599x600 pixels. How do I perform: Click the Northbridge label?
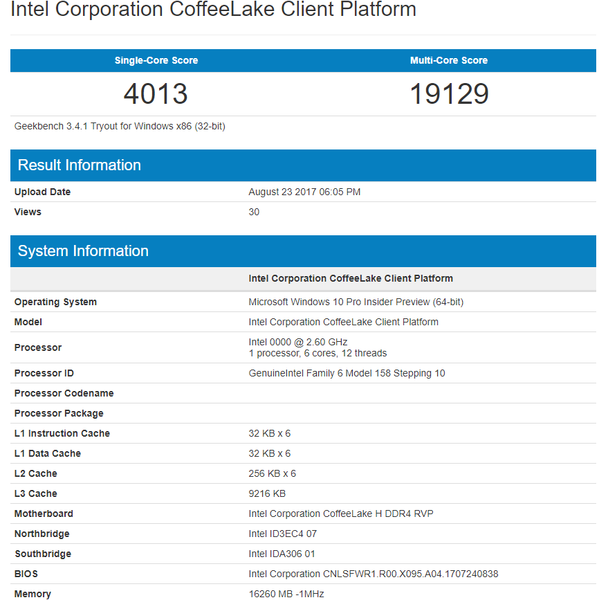(42, 534)
